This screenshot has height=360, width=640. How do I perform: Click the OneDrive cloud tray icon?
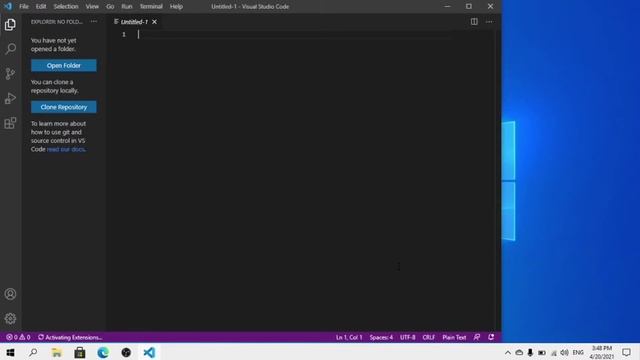tap(519, 352)
